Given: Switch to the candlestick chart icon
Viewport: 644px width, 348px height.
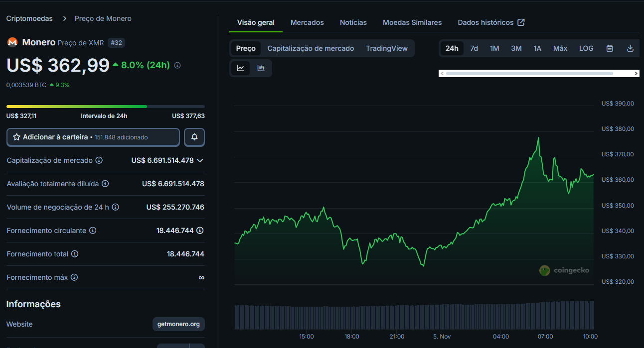Looking at the screenshot, I should pos(261,68).
